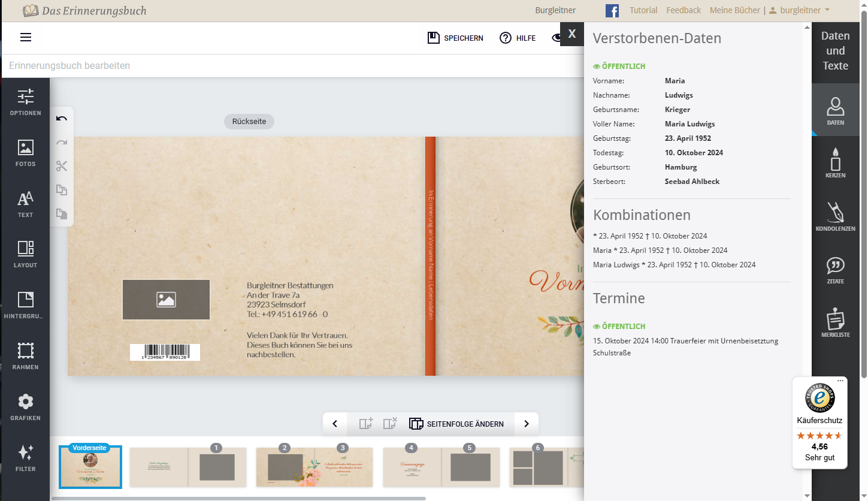Select the Daten sidebar tab
The image size is (868, 501).
click(x=835, y=111)
